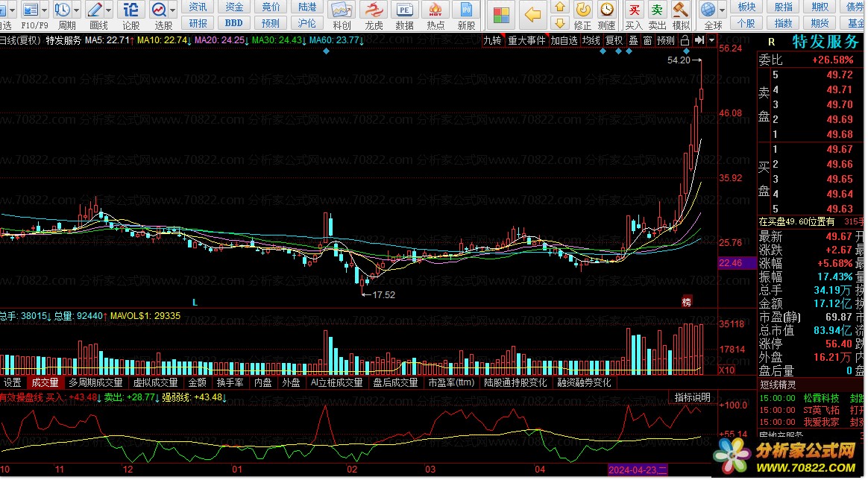The image size is (868, 480).
Task: Click the 榜 marker on the chart
Action: tap(687, 302)
